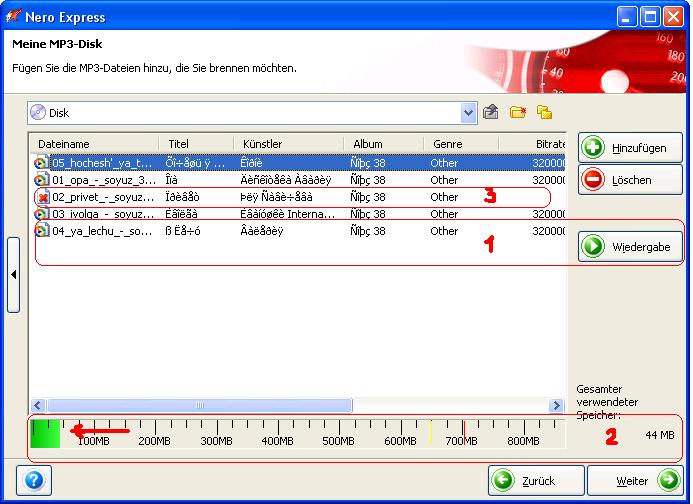Viewport: 693px width, 504px height.
Task: Click the disc icon in the Disk combo box
Action: point(38,112)
